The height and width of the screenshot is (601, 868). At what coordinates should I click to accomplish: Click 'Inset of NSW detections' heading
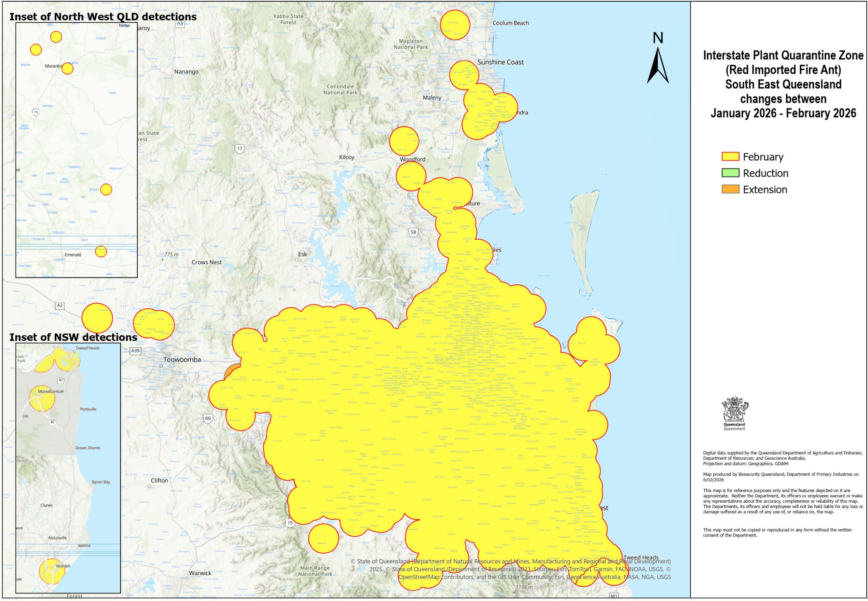click(x=73, y=337)
